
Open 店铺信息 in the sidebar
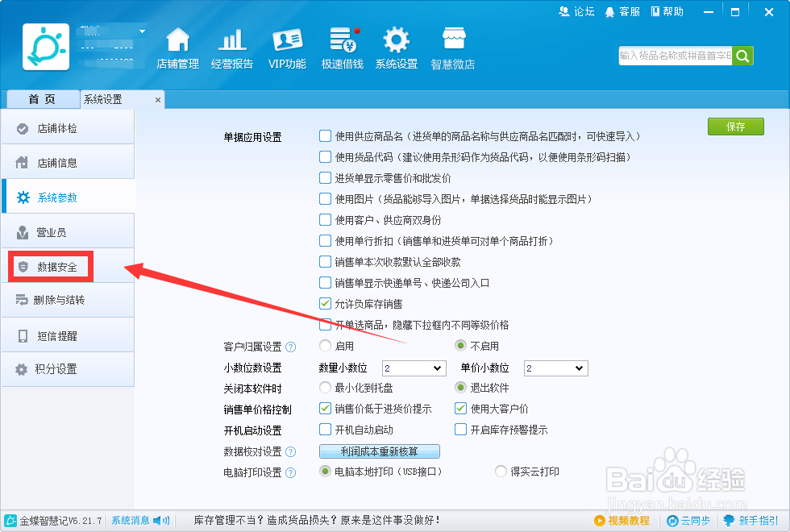[x=68, y=163]
